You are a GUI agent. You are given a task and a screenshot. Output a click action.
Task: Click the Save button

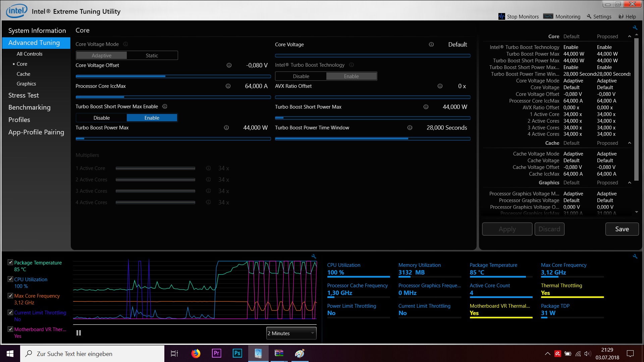622,229
